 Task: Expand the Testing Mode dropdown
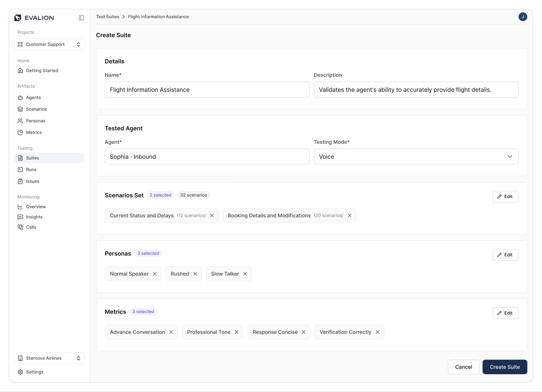(510, 157)
